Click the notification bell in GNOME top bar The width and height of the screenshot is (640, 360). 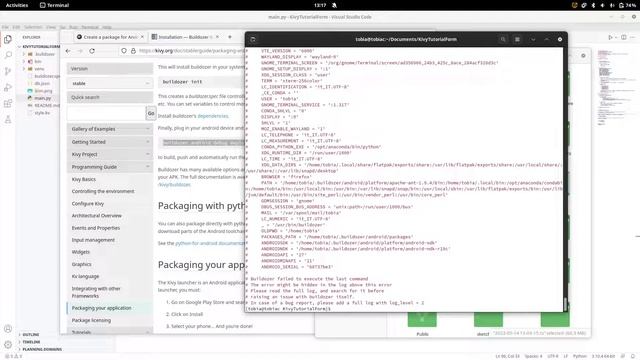[x=334, y=5]
